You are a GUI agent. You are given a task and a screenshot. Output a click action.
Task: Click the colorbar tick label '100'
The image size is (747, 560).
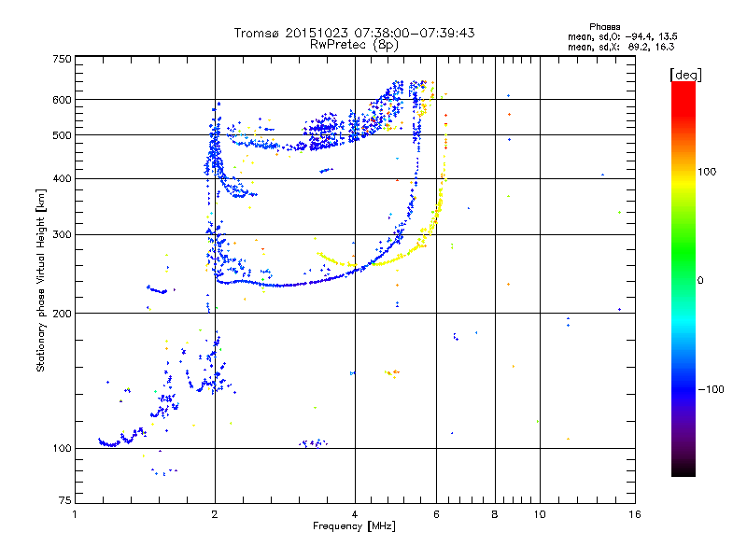[x=707, y=172]
